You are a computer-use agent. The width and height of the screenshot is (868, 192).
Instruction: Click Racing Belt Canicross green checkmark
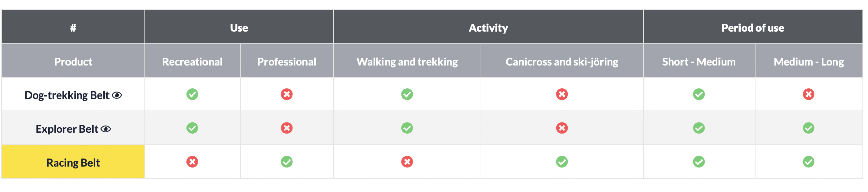click(561, 162)
